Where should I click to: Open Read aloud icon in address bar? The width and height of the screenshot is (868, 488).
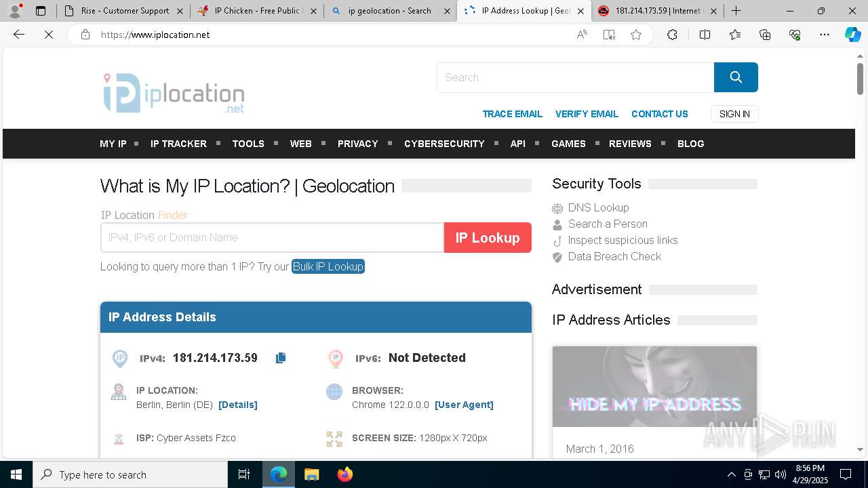[582, 35]
